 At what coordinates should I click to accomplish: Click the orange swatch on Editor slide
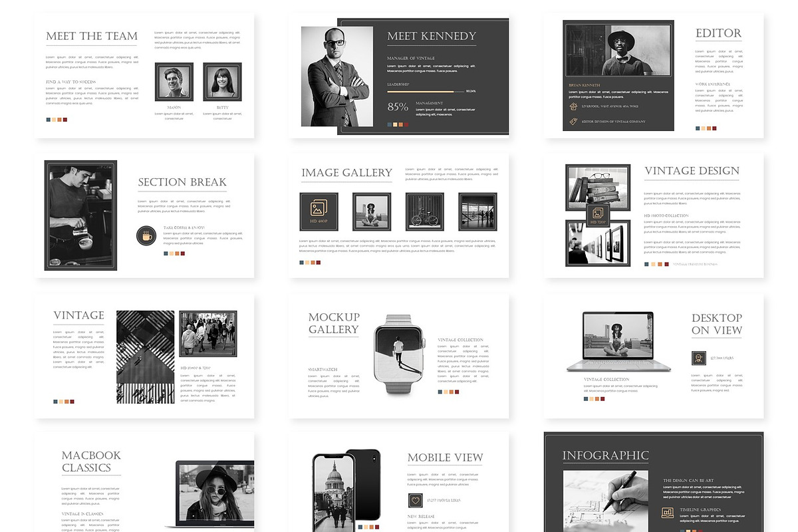(x=710, y=128)
